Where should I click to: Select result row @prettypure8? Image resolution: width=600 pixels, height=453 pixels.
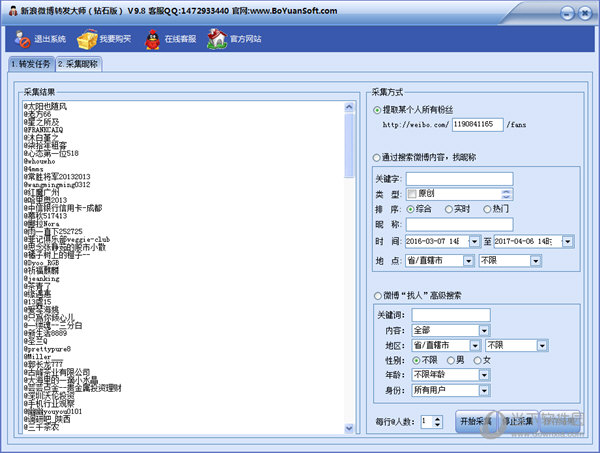coord(47,349)
